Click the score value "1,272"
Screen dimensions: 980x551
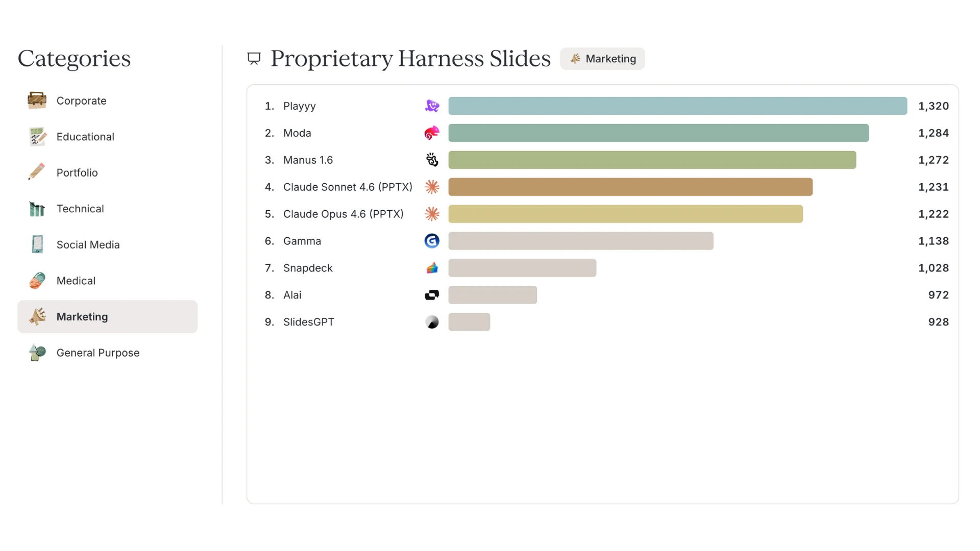934,160
